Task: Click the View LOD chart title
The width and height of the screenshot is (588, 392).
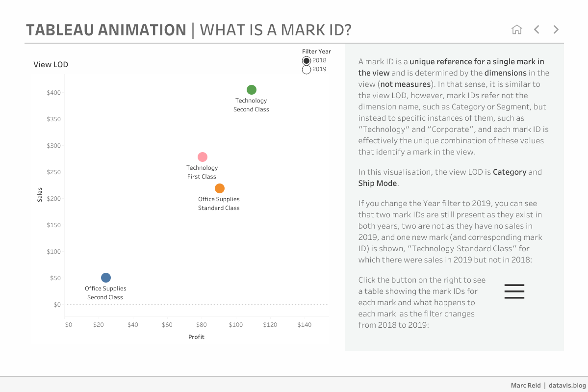Action: [51, 64]
